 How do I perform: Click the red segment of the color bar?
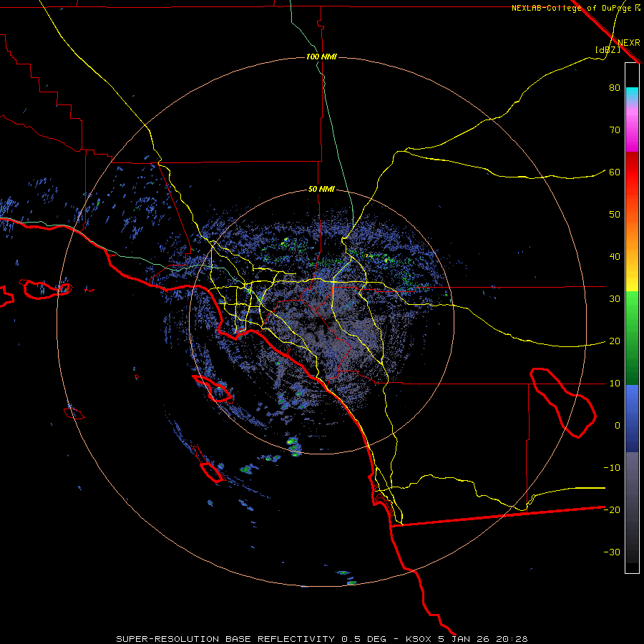[632, 172]
